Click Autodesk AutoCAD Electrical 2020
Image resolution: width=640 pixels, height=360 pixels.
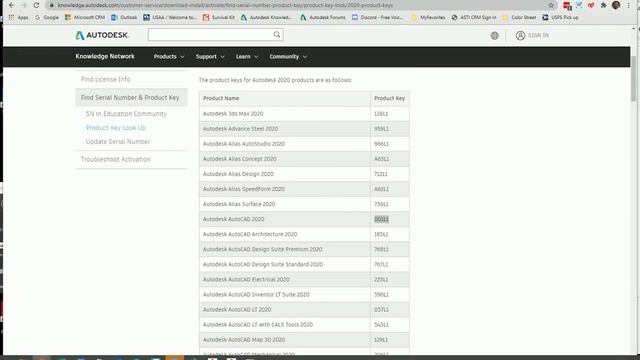tap(246, 280)
